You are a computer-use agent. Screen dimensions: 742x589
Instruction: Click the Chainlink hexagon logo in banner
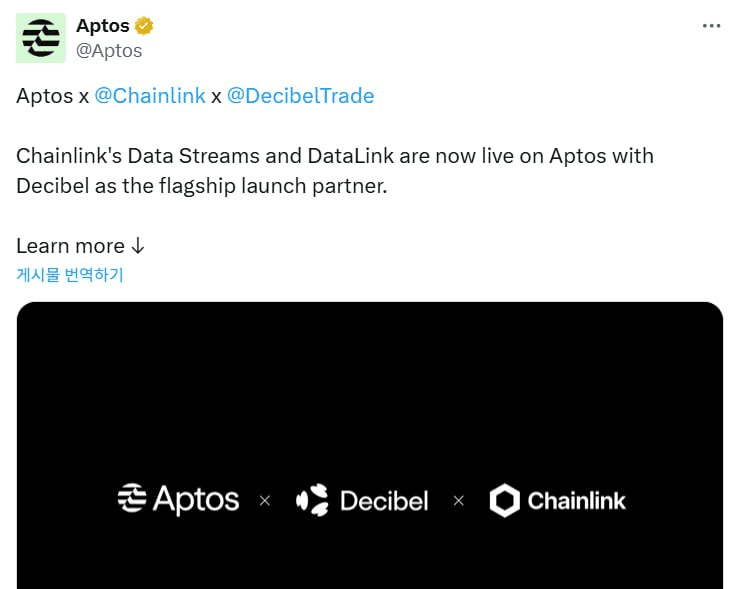(x=504, y=500)
